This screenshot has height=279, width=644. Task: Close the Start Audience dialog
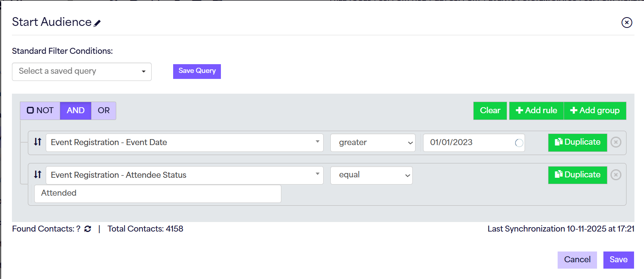(x=626, y=22)
